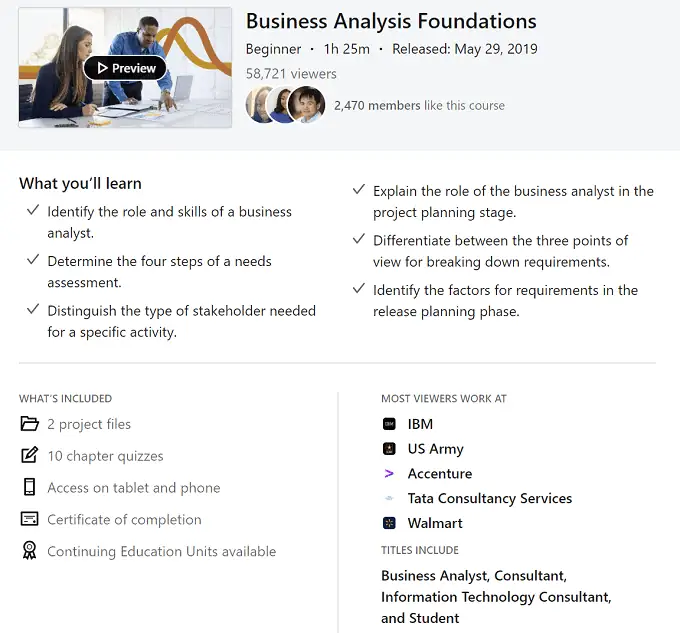Click the IBM company logo

click(x=389, y=424)
